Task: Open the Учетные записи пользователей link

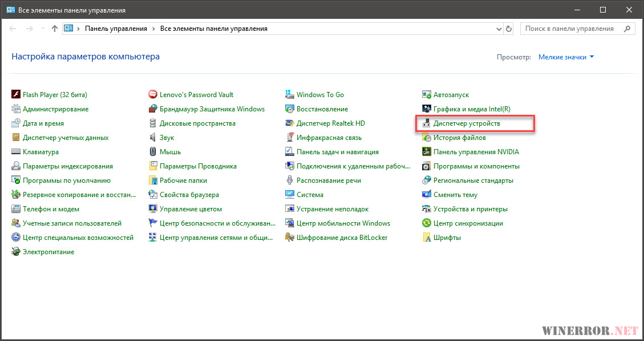Action: click(x=72, y=223)
